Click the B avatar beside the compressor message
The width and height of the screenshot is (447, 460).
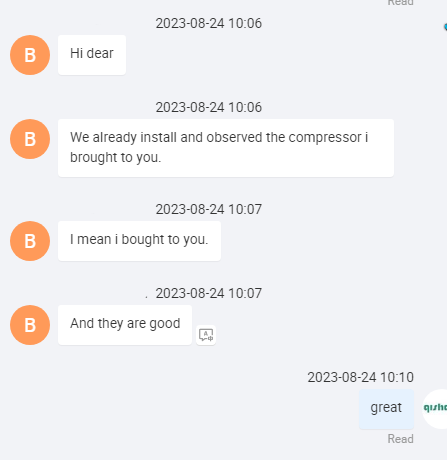[30, 139]
